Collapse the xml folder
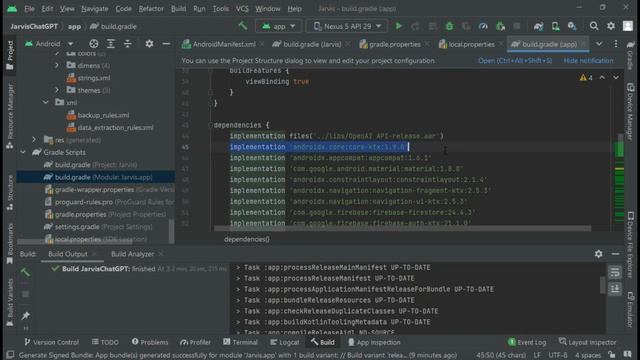 click(46, 102)
